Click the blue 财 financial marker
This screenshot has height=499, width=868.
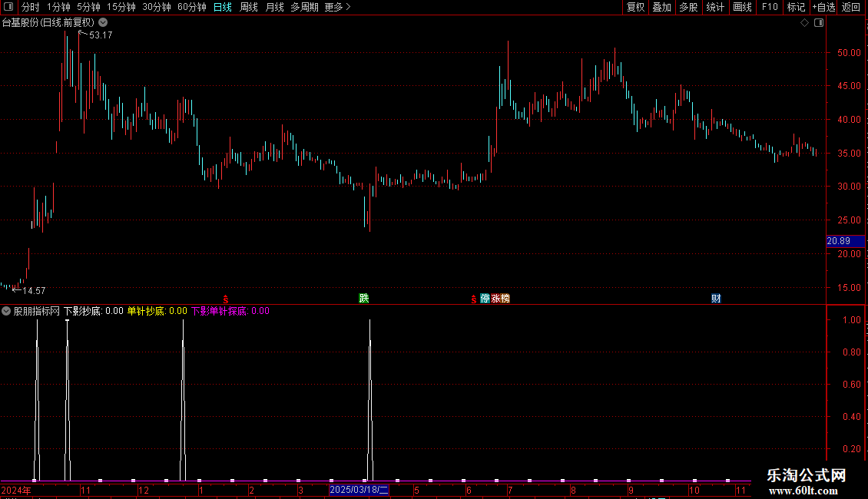point(716,298)
